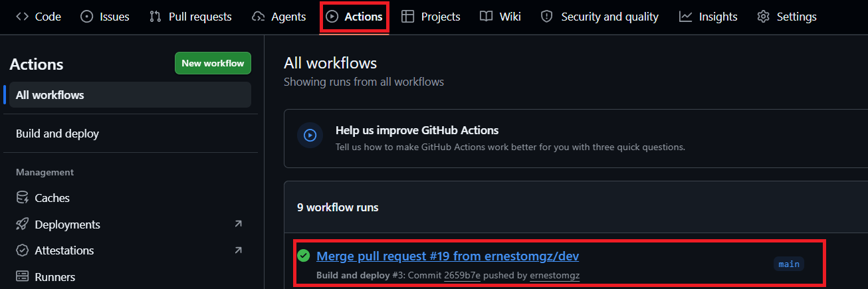This screenshot has width=868, height=289.
Task: Click the New workflow button
Action: 213,63
